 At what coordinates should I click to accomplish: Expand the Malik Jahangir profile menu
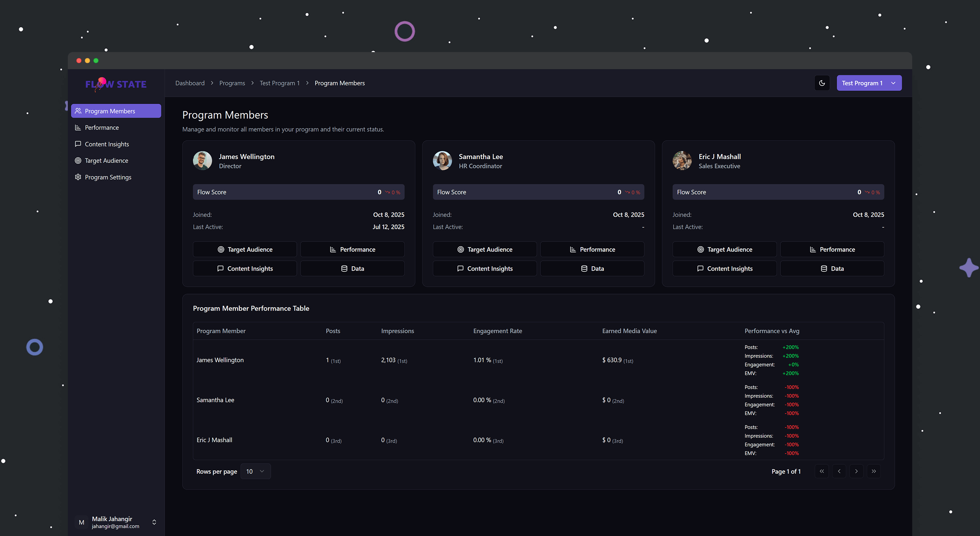154,522
